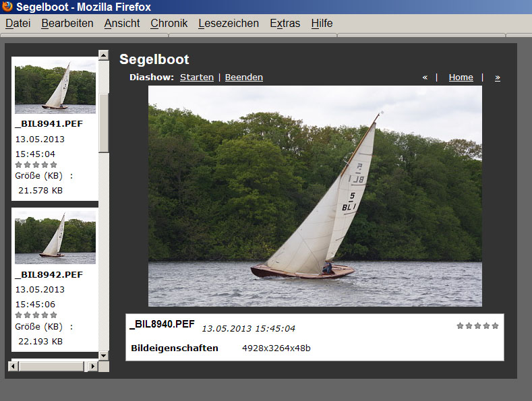Open the Datei menu
This screenshot has height=401, width=532.
coord(18,23)
